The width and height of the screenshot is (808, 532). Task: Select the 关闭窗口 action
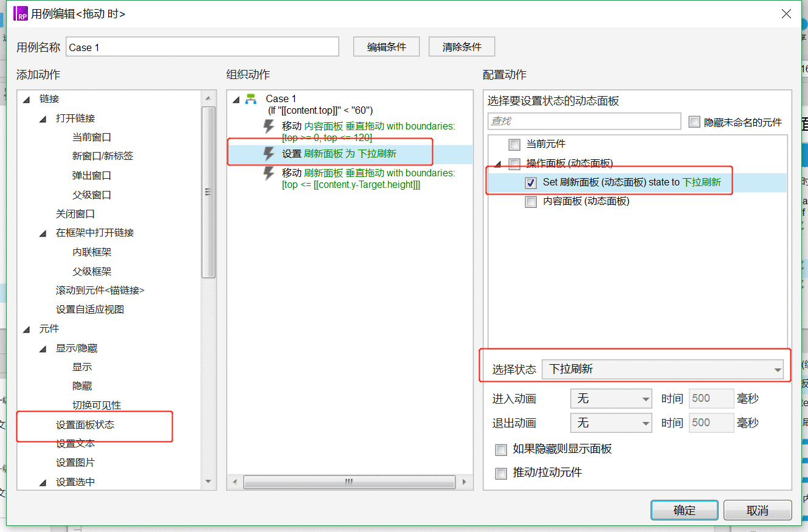[75, 214]
